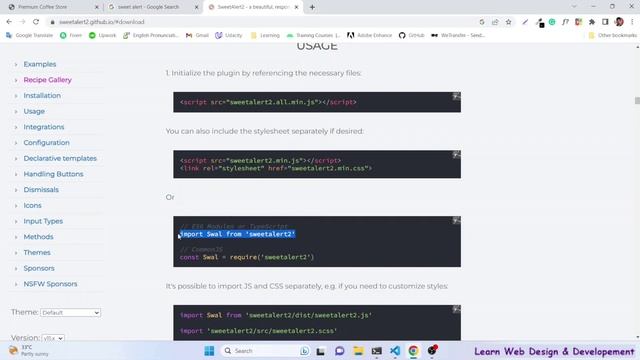Expand the arrow beside Configuration
This screenshot has width=640, height=360.
16,143
